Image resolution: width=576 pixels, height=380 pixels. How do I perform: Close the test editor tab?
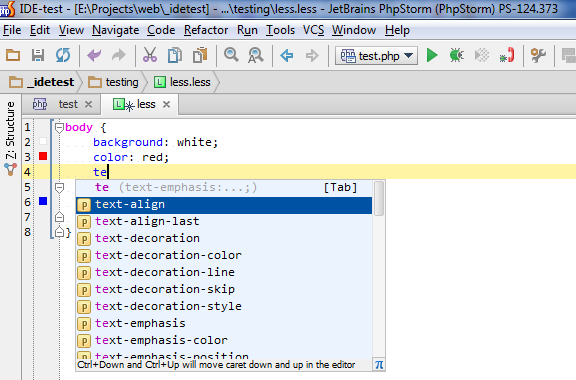(88, 104)
